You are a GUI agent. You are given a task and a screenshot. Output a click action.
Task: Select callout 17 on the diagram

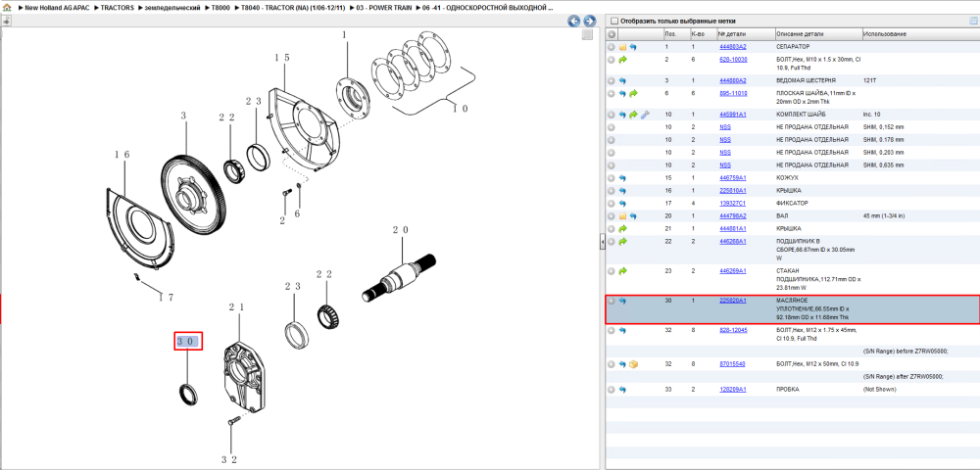(165, 297)
